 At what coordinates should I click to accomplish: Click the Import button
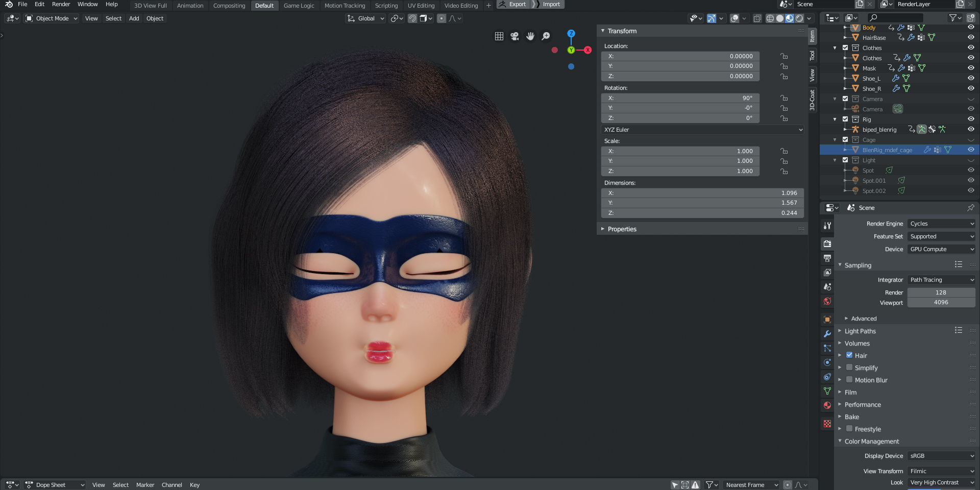coord(547,4)
